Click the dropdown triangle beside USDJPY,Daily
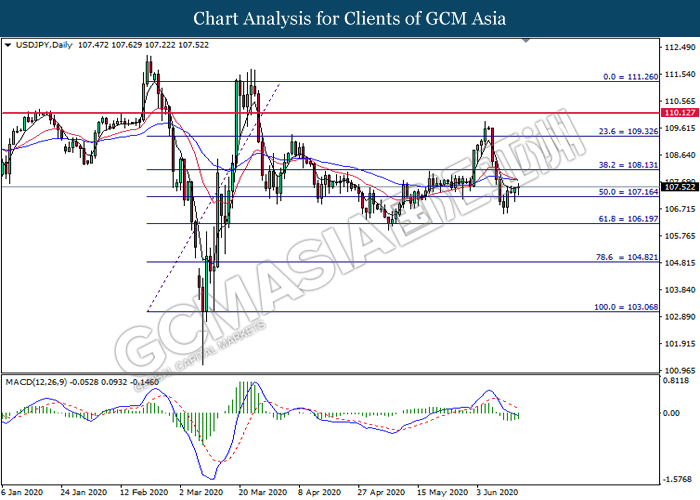 pyautogui.click(x=8, y=45)
